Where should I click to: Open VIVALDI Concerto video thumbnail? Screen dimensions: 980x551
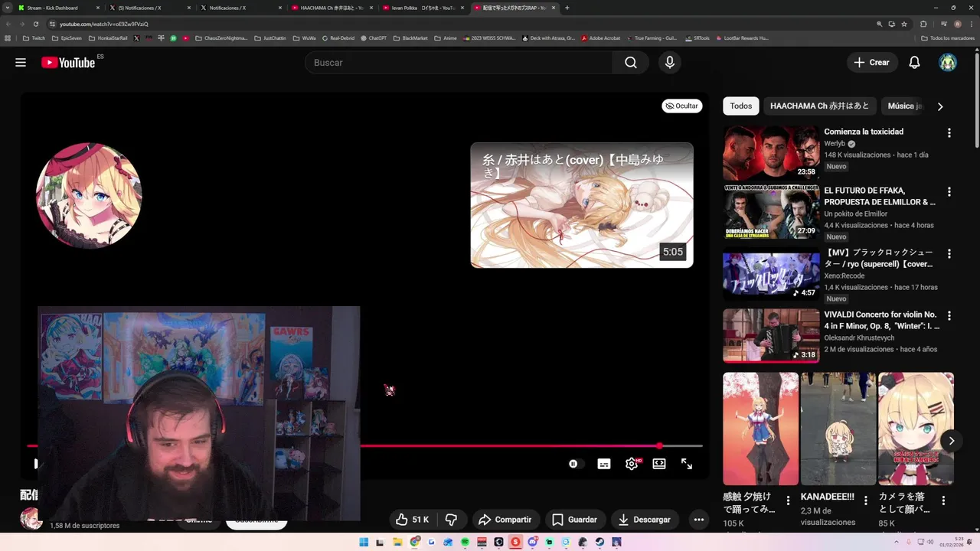(x=771, y=335)
